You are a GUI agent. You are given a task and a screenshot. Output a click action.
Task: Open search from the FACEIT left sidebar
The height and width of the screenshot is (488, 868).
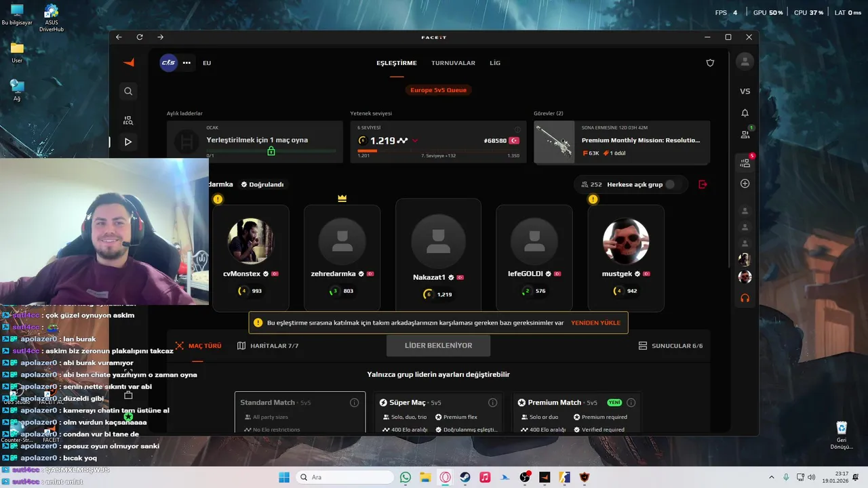click(x=128, y=91)
